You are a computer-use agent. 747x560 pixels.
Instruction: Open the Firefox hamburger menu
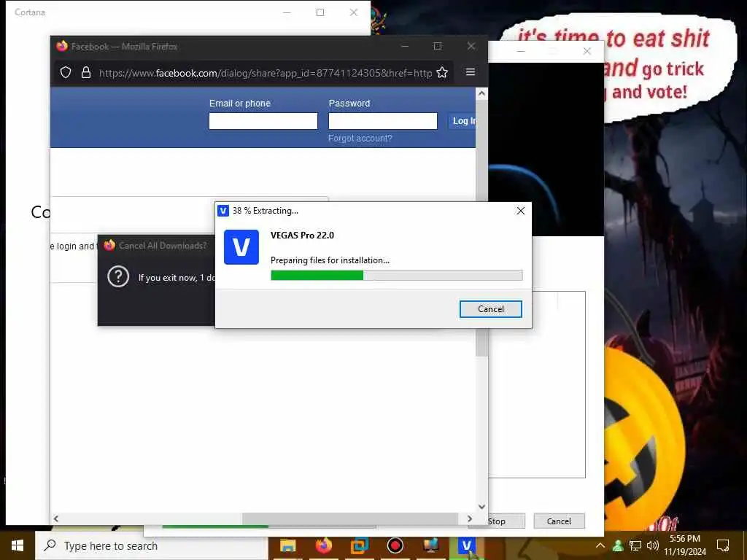(x=471, y=72)
